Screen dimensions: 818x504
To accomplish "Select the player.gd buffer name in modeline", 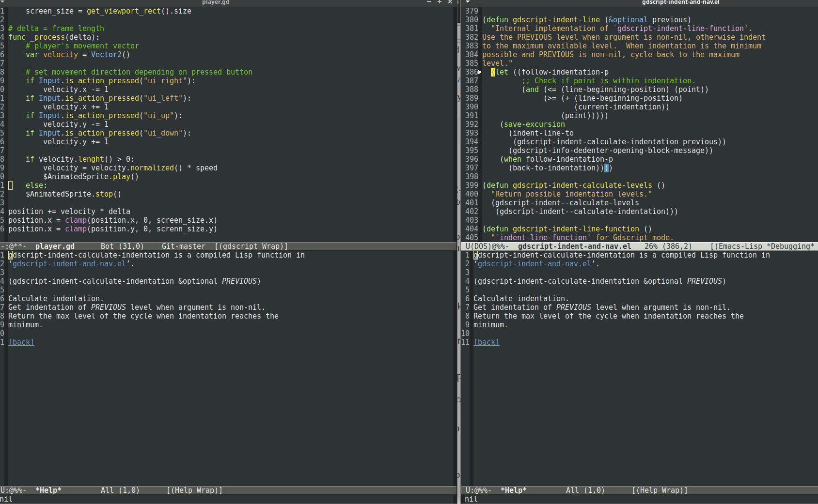I will (x=55, y=246).
